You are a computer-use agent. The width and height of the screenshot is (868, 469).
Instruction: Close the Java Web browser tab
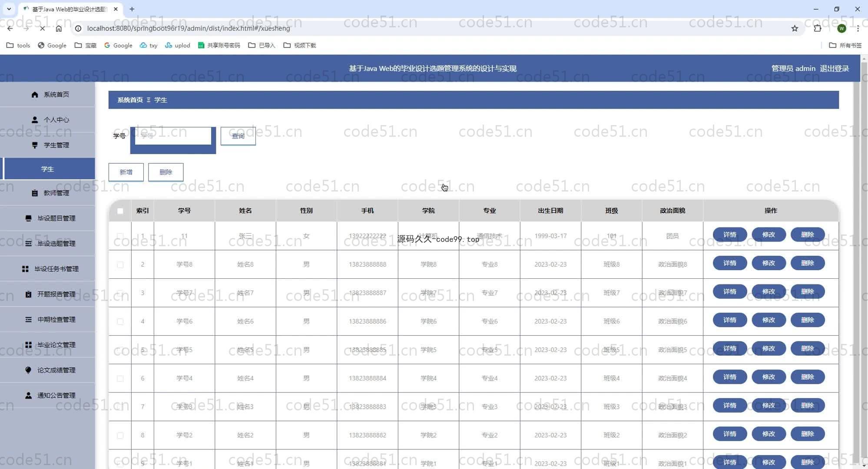point(116,9)
